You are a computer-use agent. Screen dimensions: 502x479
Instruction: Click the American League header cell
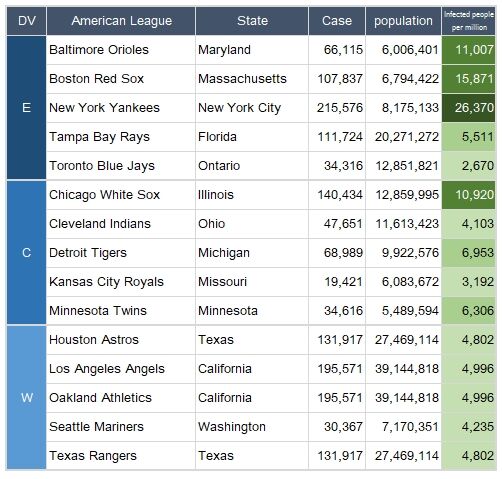(x=121, y=21)
